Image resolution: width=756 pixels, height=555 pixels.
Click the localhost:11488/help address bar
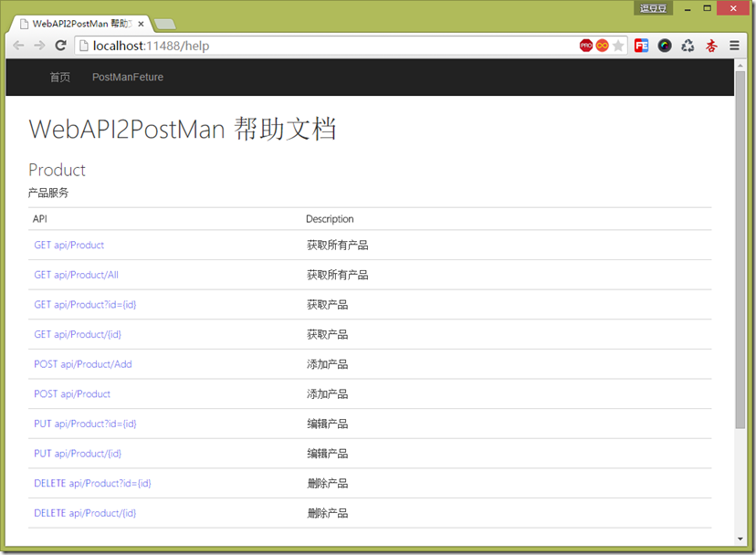pos(328,46)
